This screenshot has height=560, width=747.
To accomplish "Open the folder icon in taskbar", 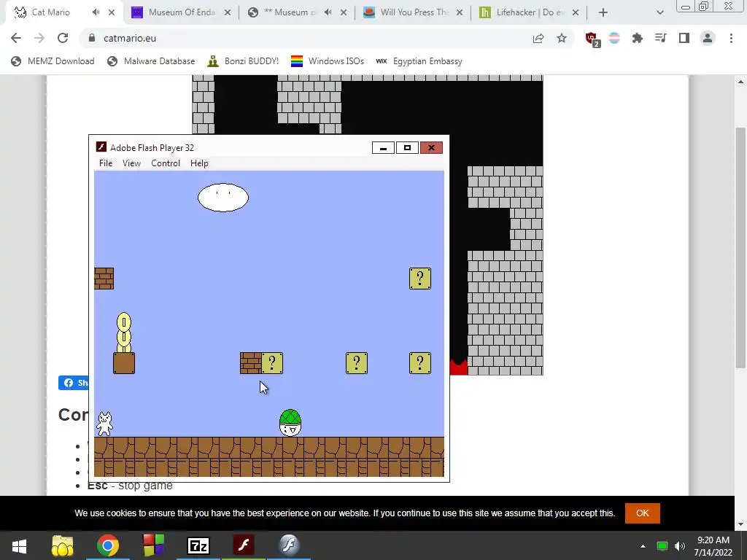I will coord(63,545).
